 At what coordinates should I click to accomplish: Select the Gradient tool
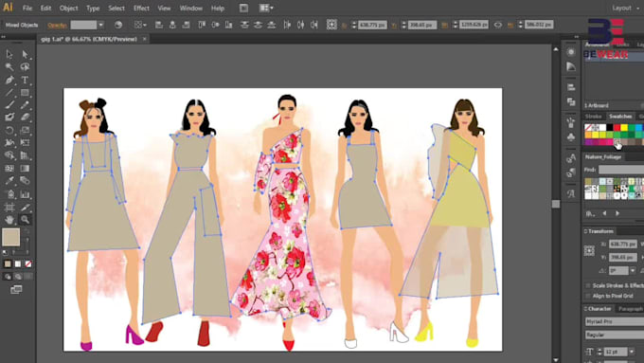tap(25, 168)
